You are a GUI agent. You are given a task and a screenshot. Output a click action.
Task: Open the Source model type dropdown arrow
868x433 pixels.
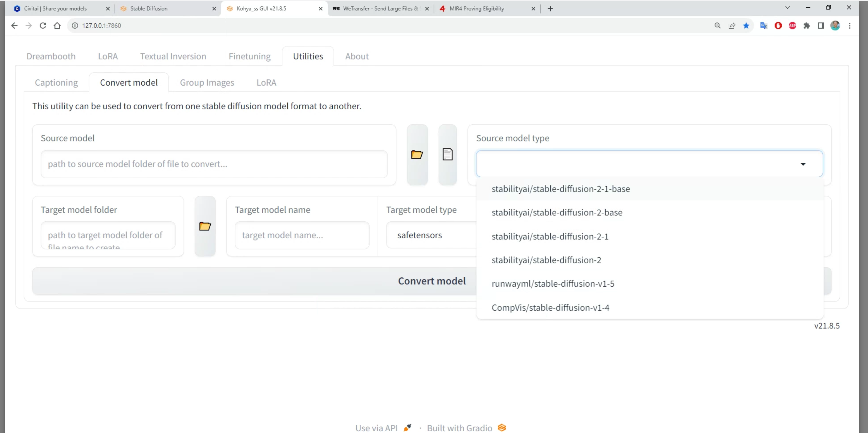804,164
